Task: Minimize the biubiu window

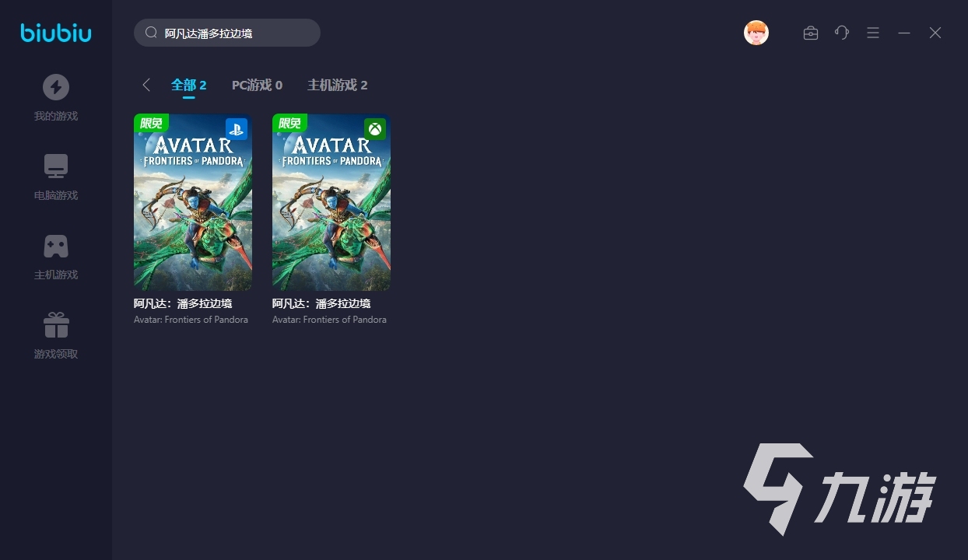Action: click(904, 33)
